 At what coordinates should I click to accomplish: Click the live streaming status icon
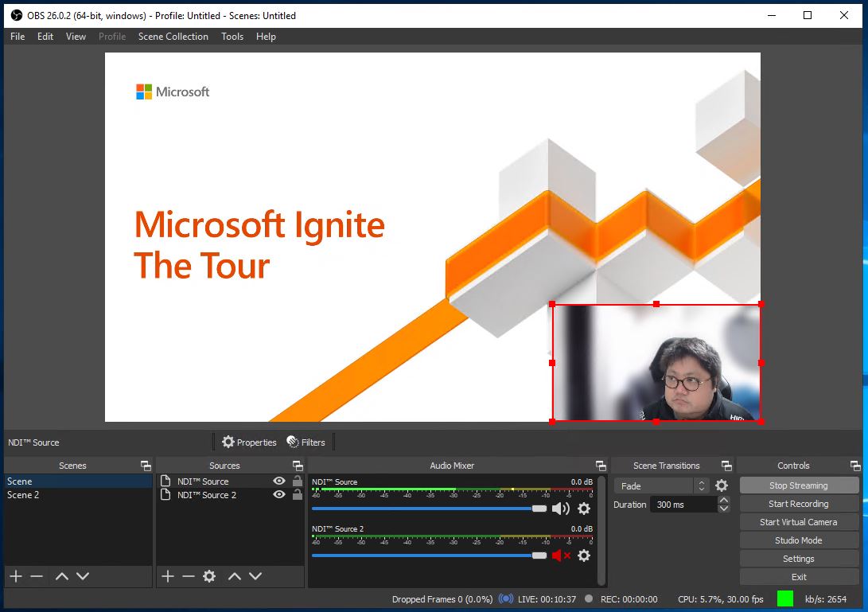pyautogui.click(x=505, y=598)
